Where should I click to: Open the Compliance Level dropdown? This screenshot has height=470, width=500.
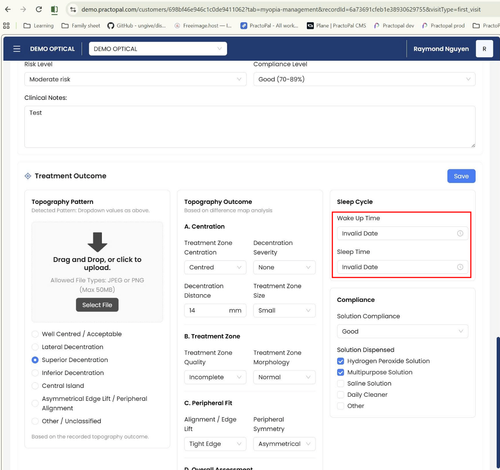[364, 79]
